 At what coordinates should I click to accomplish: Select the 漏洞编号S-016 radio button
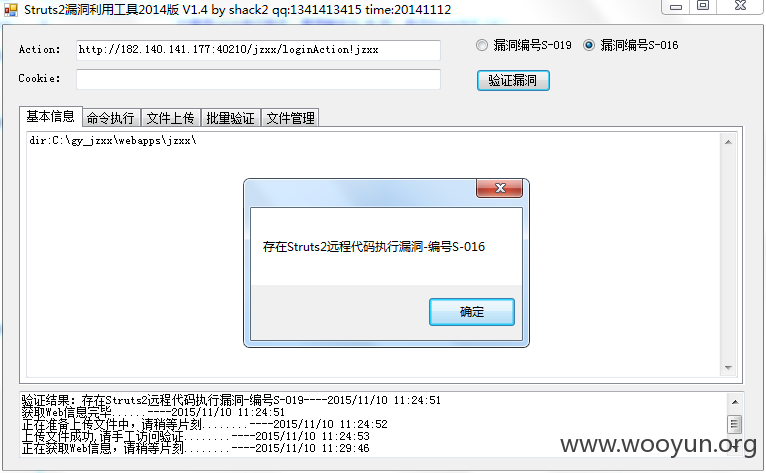589,45
